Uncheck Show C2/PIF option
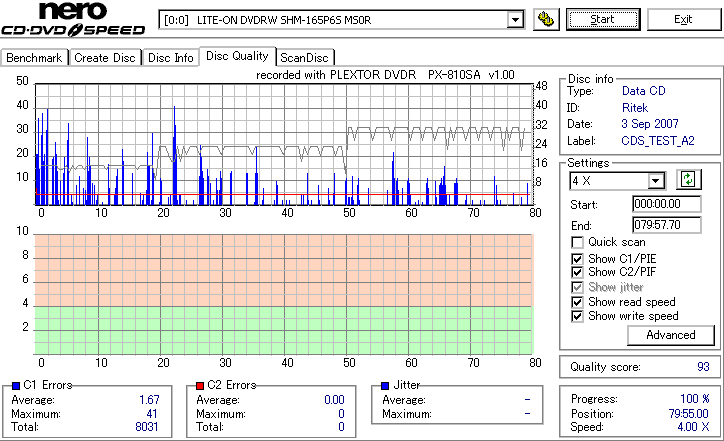This screenshot has height=441, width=724. point(577,272)
